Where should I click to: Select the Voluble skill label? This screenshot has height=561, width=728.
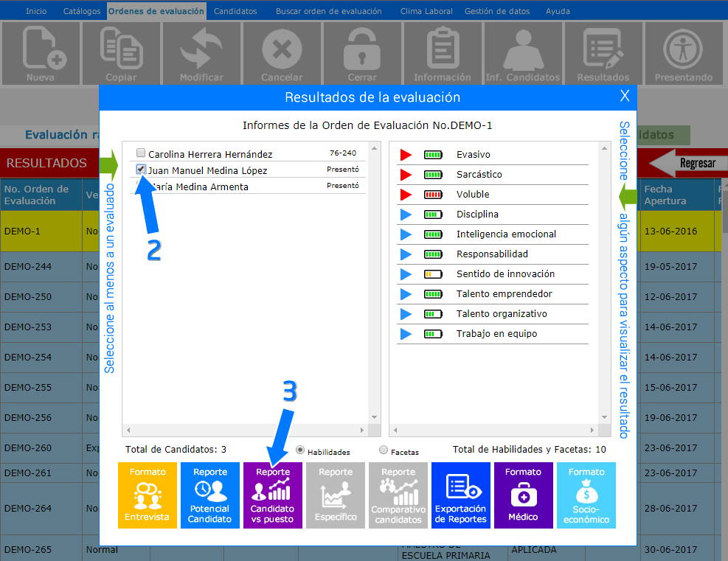pyautogui.click(x=473, y=195)
